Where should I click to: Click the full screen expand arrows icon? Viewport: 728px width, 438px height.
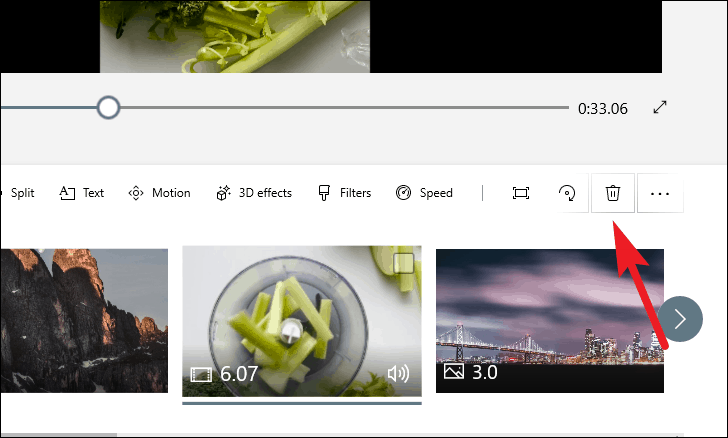point(660,107)
